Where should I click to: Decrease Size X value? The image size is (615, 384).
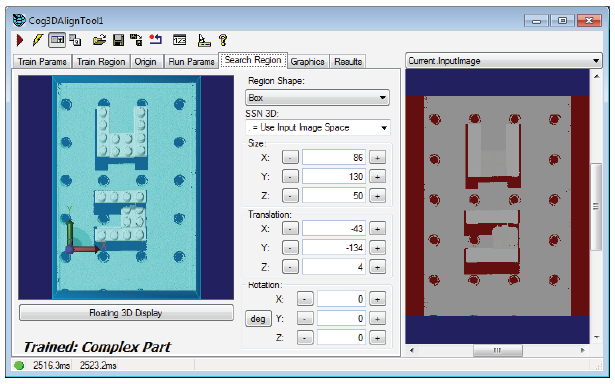point(290,158)
